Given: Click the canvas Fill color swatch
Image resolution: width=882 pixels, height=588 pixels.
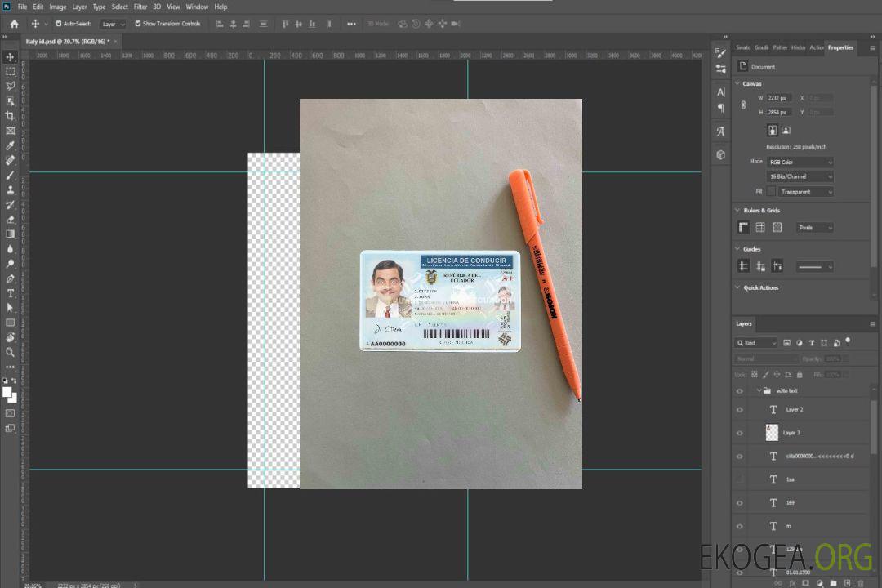Looking at the screenshot, I should point(771,192).
